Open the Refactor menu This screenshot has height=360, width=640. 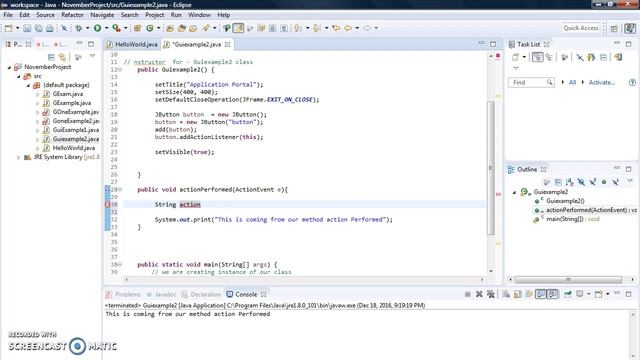[x=72, y=15]
